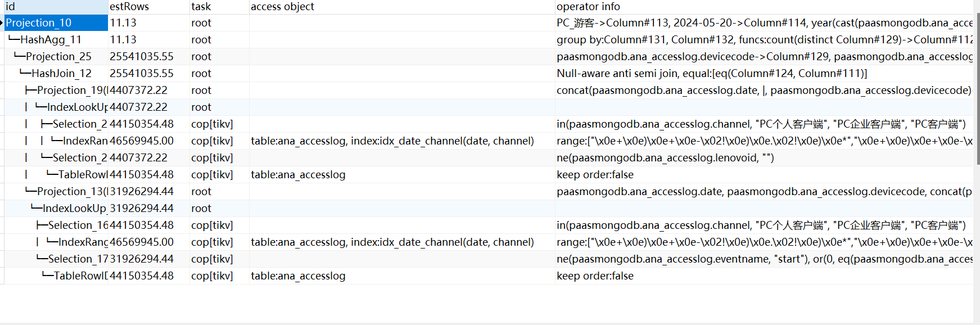
Task: Click the Selection_16 node
Action: pos(78,225)
